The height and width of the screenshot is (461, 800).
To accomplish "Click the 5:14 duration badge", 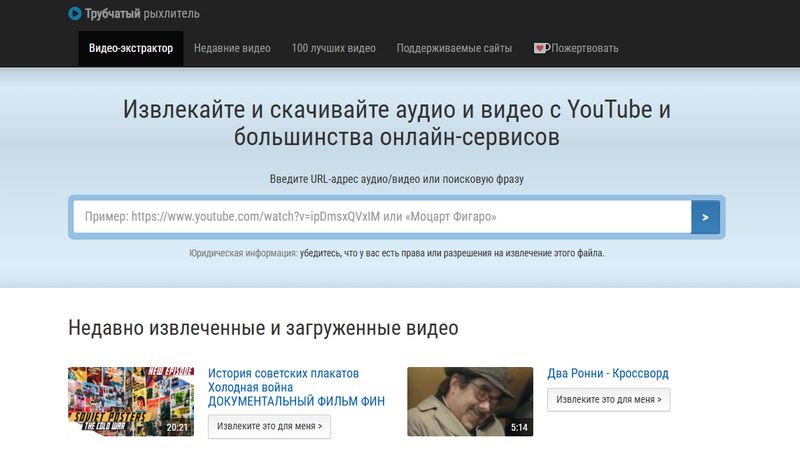I will coord(519,427).
